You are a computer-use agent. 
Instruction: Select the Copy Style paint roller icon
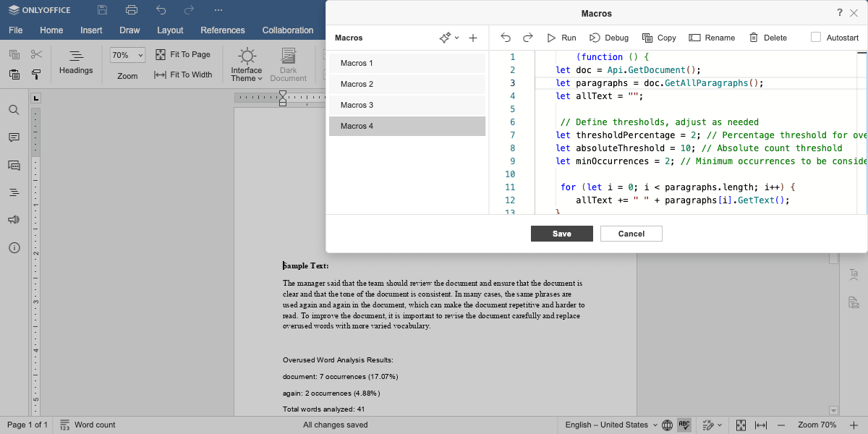click(37, 75)
